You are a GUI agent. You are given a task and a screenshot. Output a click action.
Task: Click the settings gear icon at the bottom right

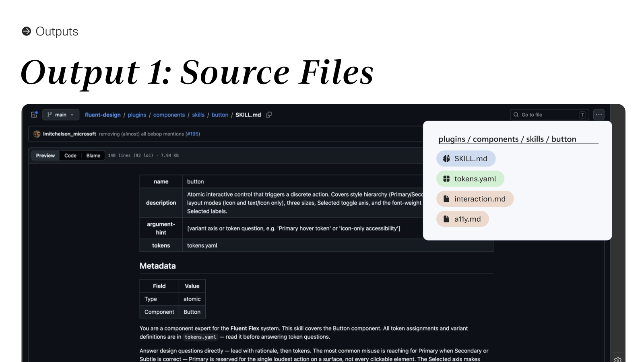click(x=618, y=359)
